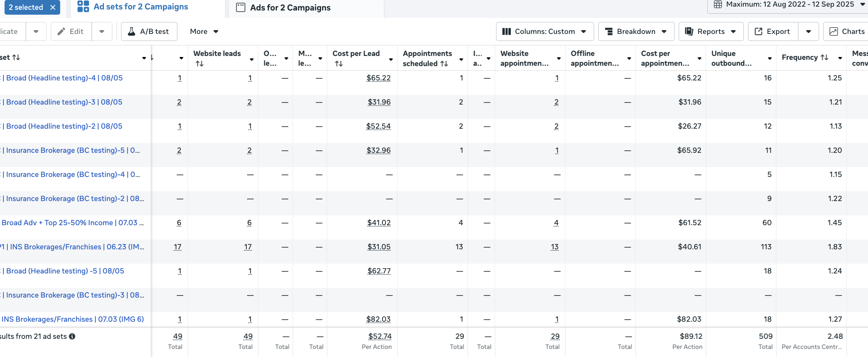Select Ad sets for 2 Campaigns tab
The image size is (868, 357).
pos(141,7)
